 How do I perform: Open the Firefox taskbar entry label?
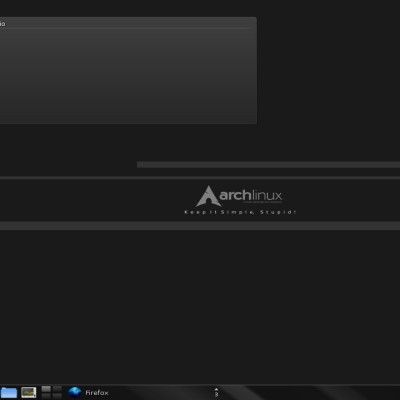coord(97,393)
